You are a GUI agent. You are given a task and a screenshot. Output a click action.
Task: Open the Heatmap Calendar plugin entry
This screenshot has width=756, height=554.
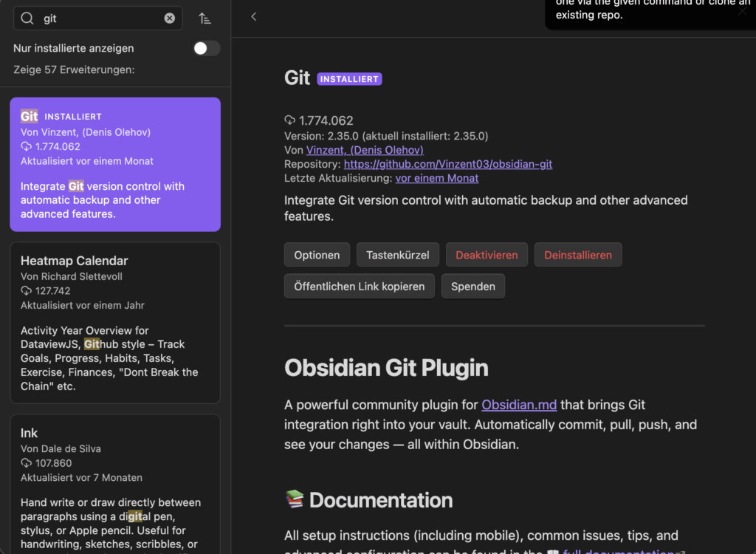point(114,323)
